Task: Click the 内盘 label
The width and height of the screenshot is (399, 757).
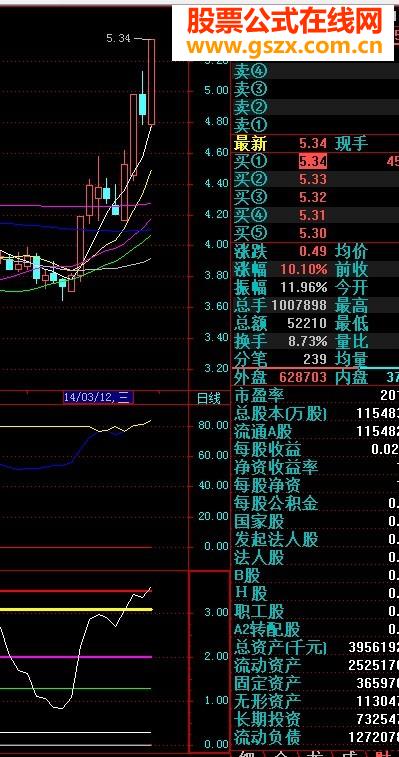Action: click(352, 377)
